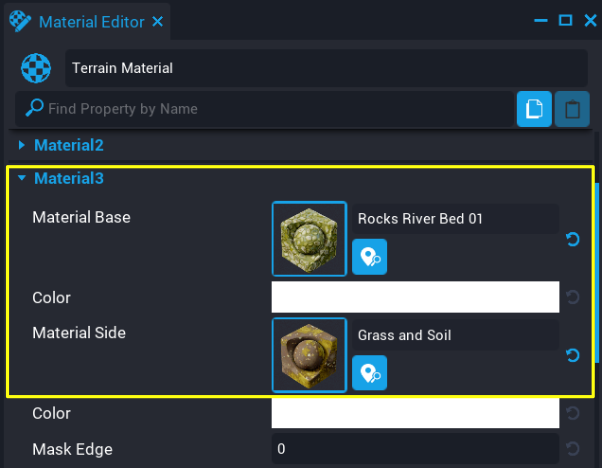Click the Mask Edge value field
The width and height of the screenshot is (602, 468).
[415, 449]
